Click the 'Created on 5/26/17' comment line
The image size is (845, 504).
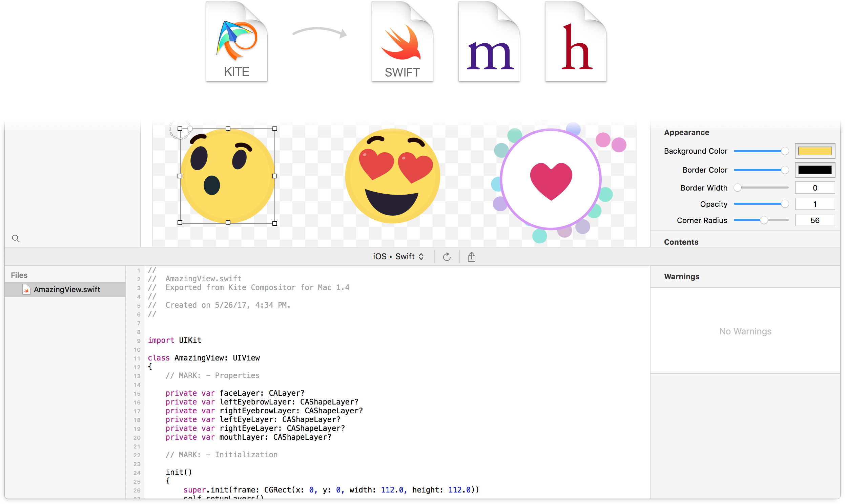(x=219, y=305)
